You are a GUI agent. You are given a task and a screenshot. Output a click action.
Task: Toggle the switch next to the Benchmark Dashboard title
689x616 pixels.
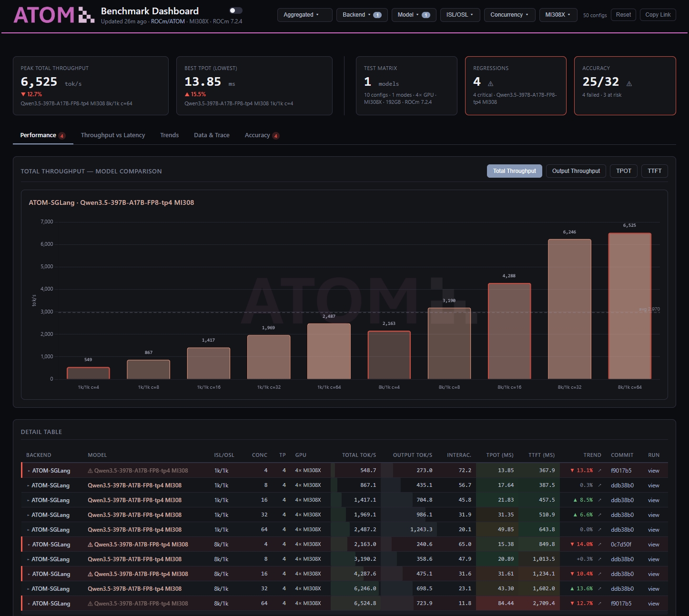tap(236, 10)
